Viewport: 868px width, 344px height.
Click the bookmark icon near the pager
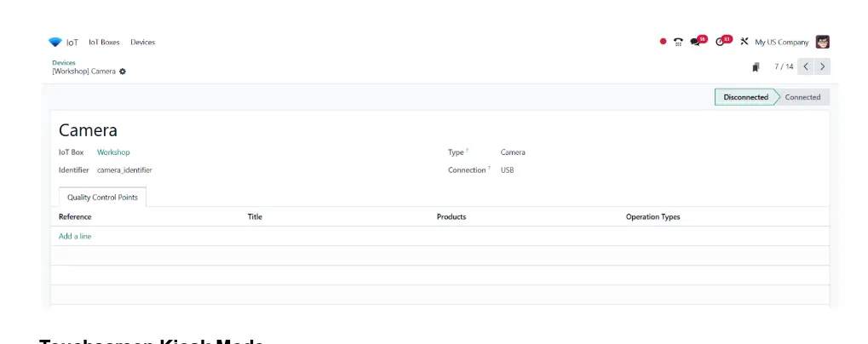[x=756, y=67]
